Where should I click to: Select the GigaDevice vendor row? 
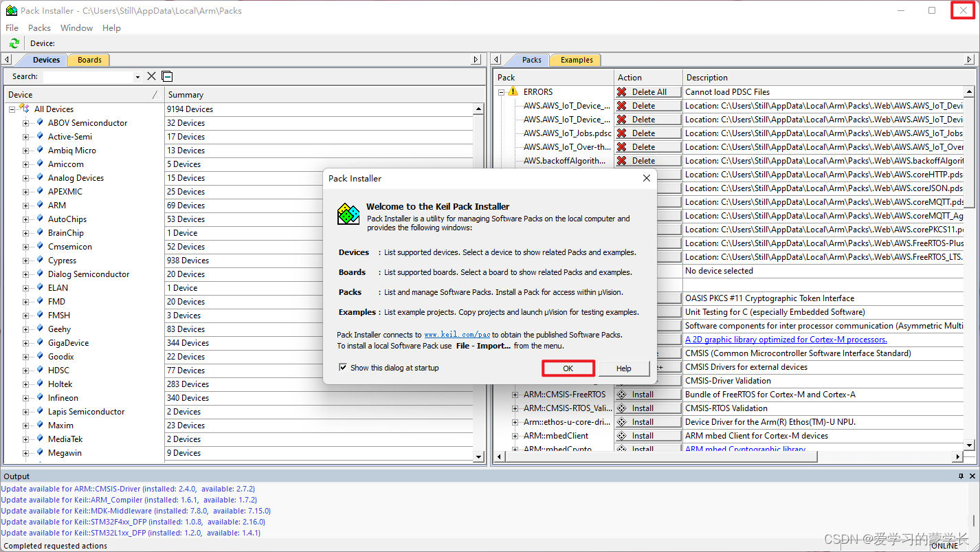click(68, 342)
